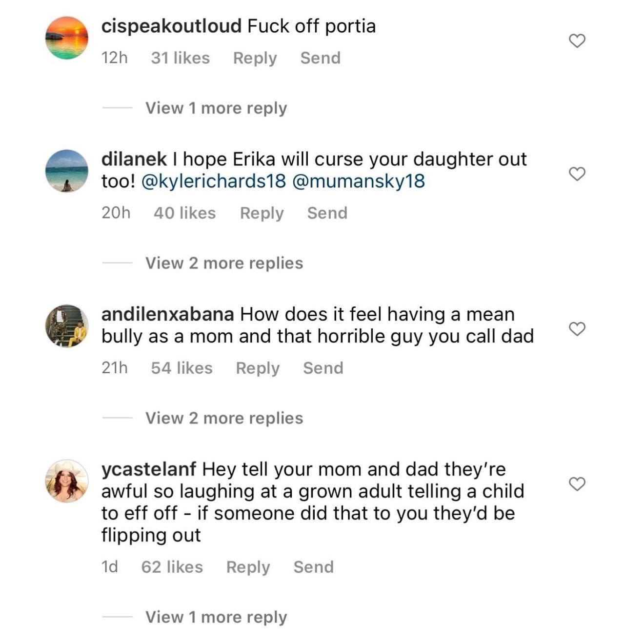
Task: View andilenxabana's profile avatar
Action: point(67,326)
